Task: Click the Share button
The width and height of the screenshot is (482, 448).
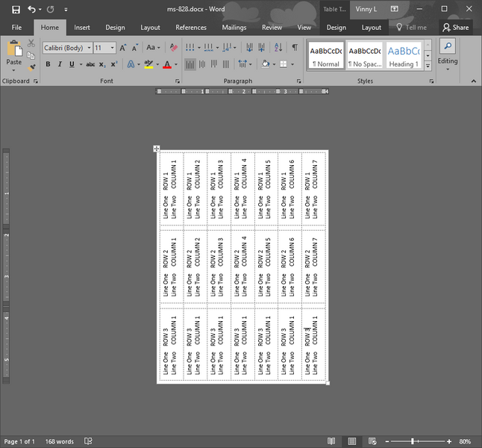Action: coord(455,28)
